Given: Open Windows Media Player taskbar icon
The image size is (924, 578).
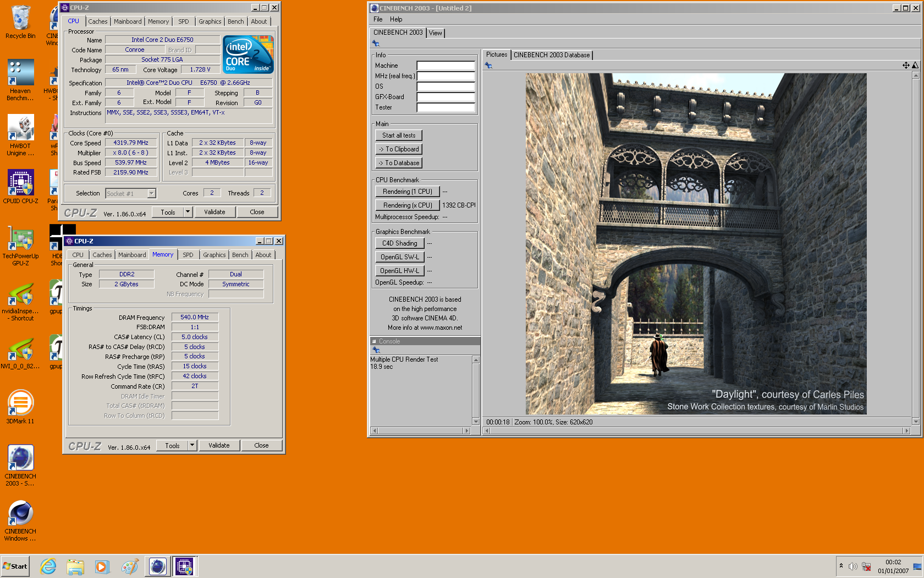Looking at the screenshot, I should pos(102,566).
